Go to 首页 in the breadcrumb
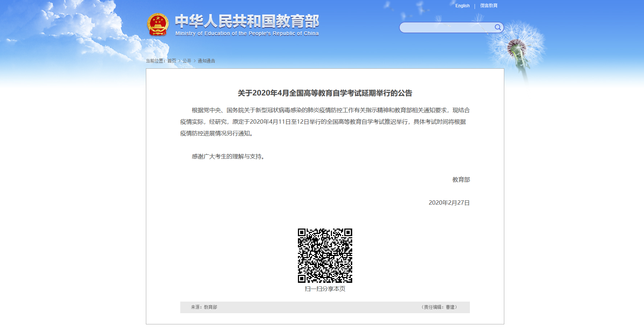This screenshot has width=644, height=328. pyautogui.click(x=172, y=61)
